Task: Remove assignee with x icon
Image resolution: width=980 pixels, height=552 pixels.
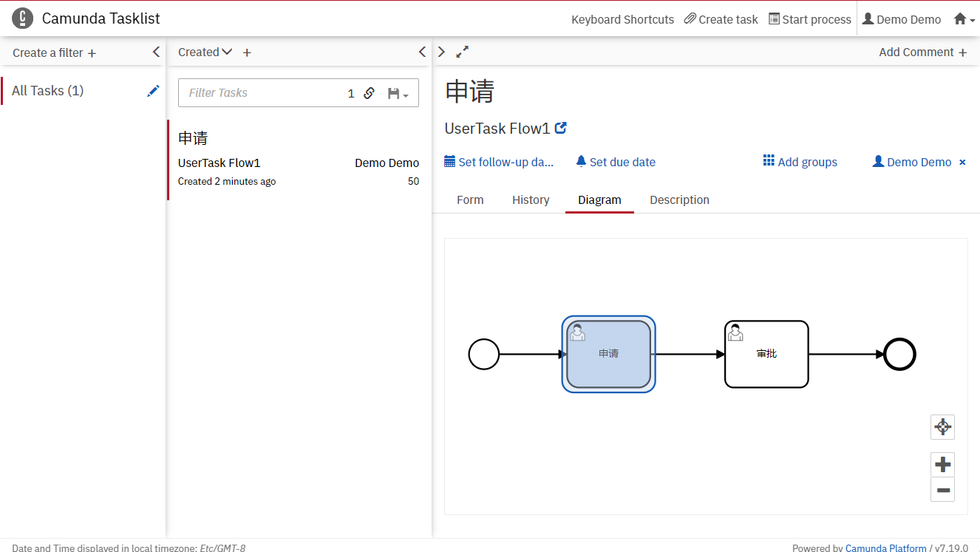Action: [962, 163]
